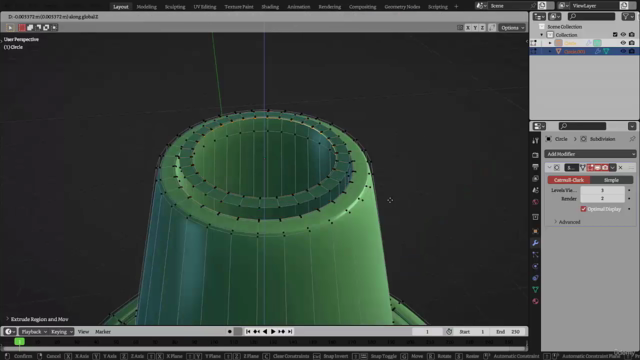Open the Object properties tab
Image resolution: width=640 pixels, height=360 pixels.
[x=535, y=231]
